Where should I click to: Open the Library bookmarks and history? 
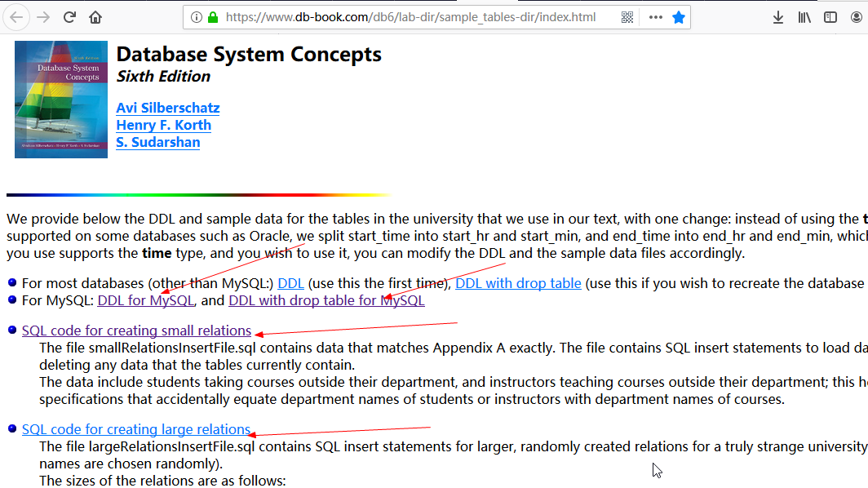click(804, 17)
